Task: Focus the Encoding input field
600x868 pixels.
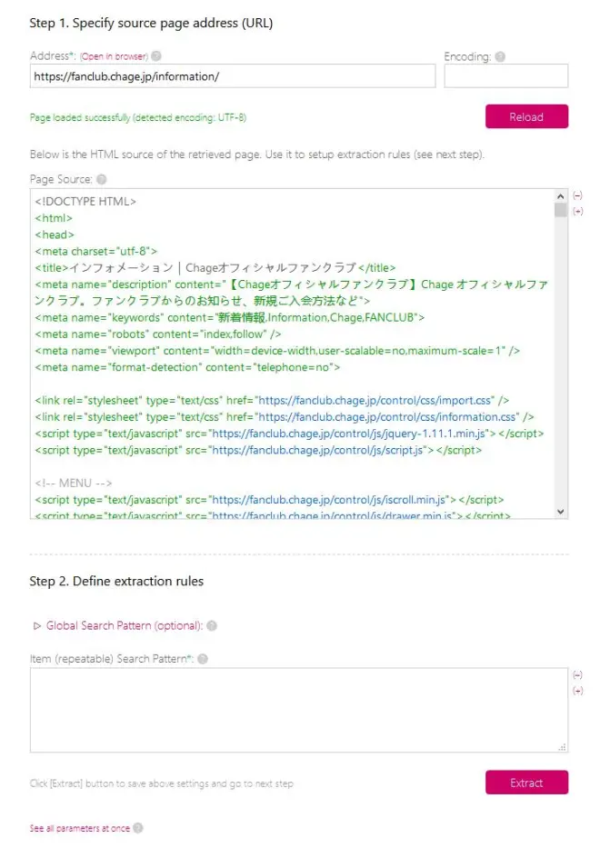Action: tap(505, 75)
